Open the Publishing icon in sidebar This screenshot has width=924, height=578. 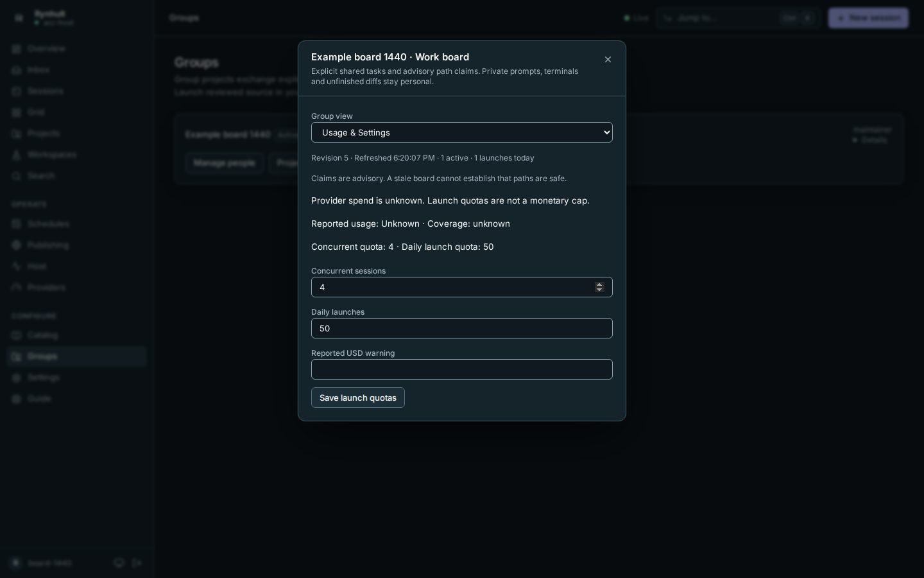17,245
